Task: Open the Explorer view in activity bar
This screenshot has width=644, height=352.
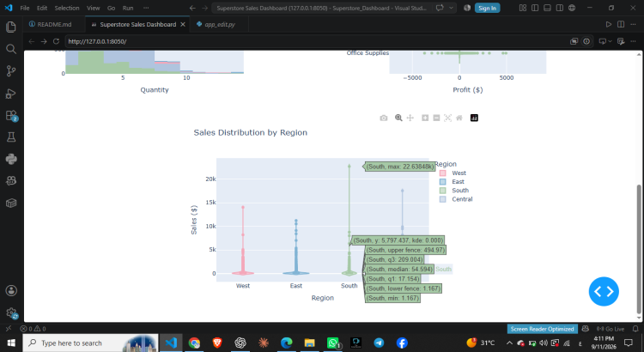Action: coord(11,27)
